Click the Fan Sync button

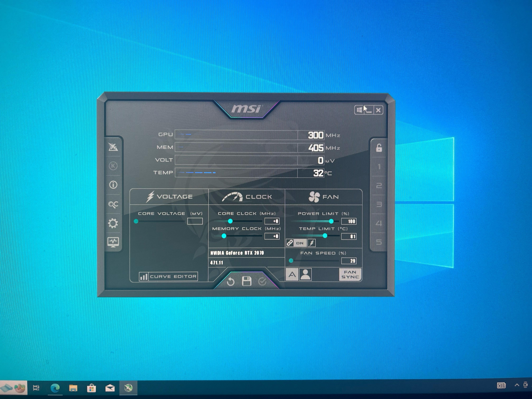(x=350, y=274)
